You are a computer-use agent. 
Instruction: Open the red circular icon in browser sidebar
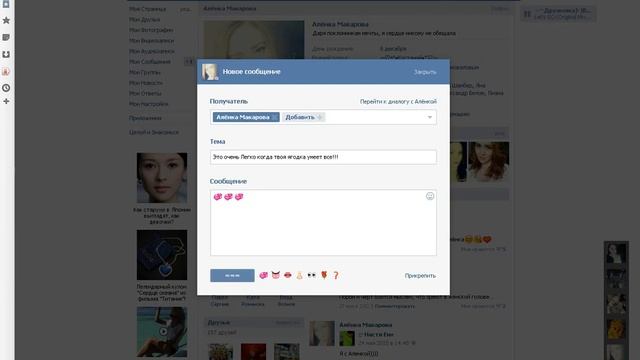point(6,71)
